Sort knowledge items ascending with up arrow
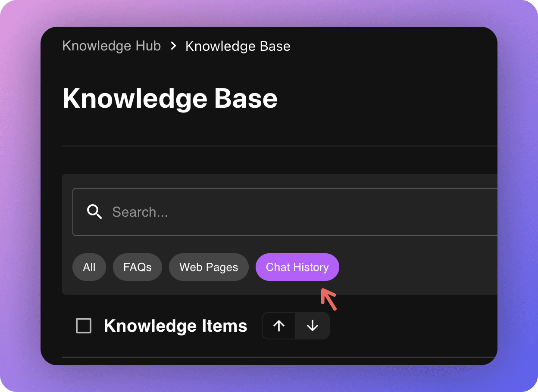The image size is (538, 392). pos(279,326)
